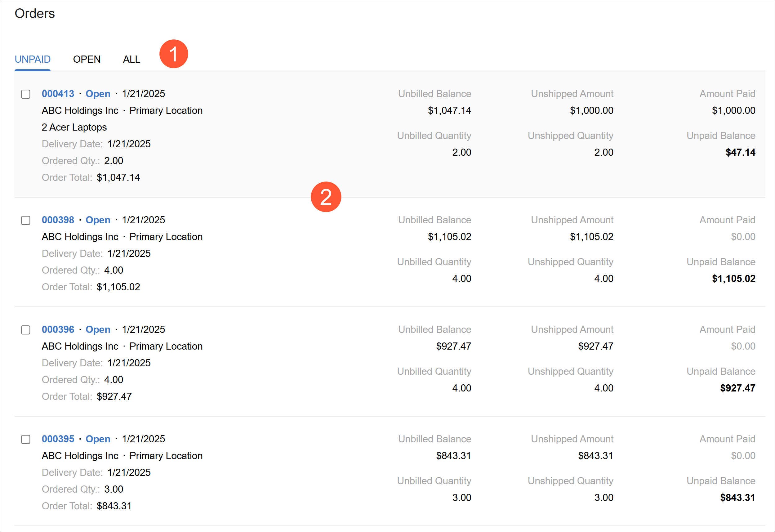Open the OPEN orders tab
Viewport: 775px width, 532px height.
87,59
